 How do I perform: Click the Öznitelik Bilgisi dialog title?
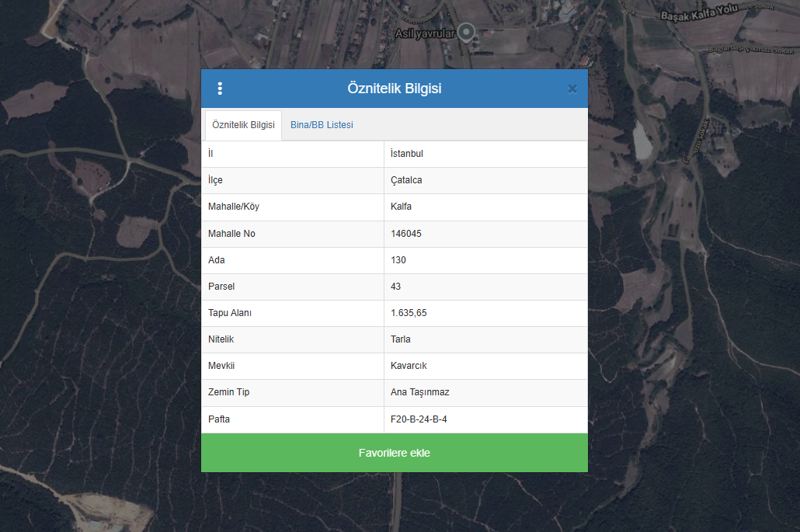tap(394, 89)
